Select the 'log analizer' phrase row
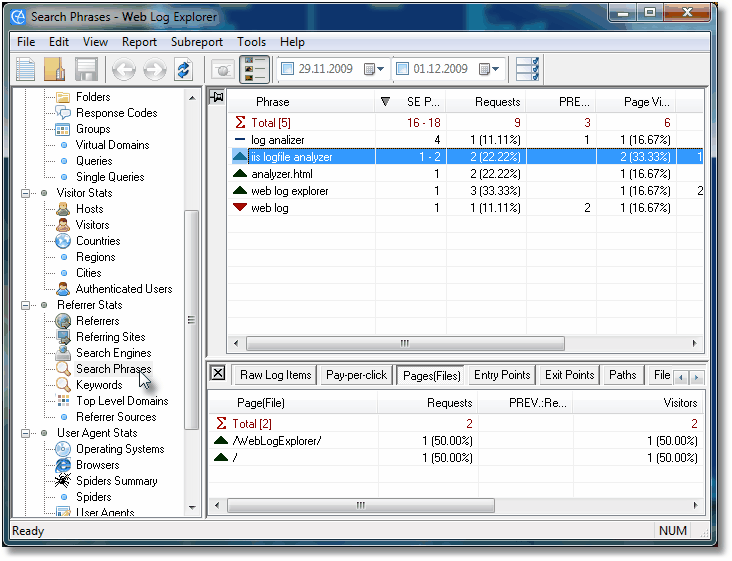 coord(465,140)
